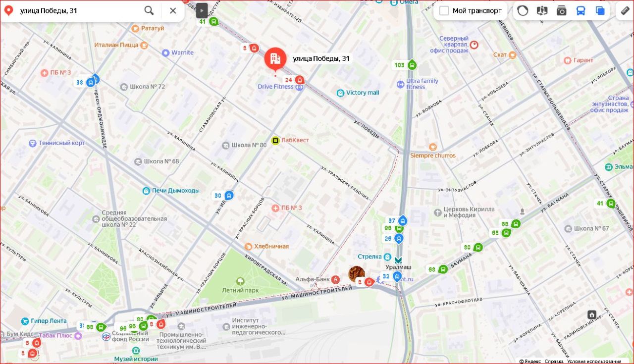Open the Стрелка shop marker
The width and height of the screenshot is (634, 364).
[x=386, y=257]
